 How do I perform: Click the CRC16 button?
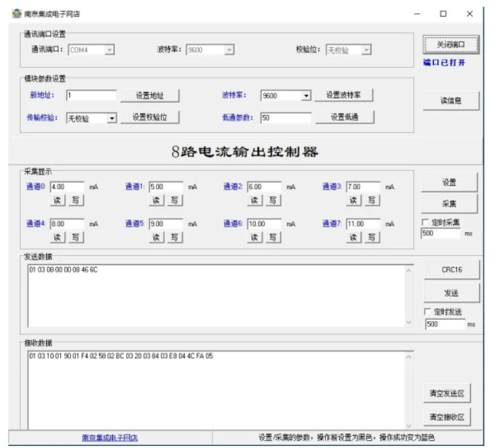452,270
